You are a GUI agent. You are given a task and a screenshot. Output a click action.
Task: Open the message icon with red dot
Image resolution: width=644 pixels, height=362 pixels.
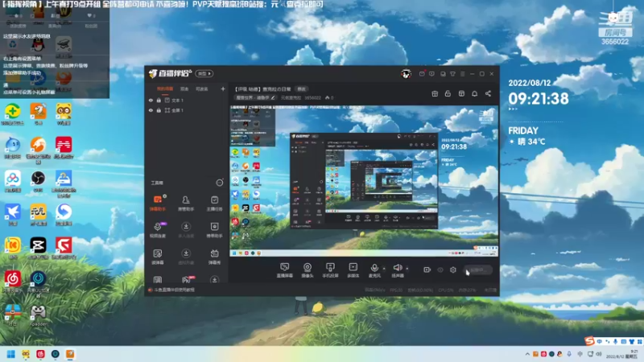coord(422,74)
